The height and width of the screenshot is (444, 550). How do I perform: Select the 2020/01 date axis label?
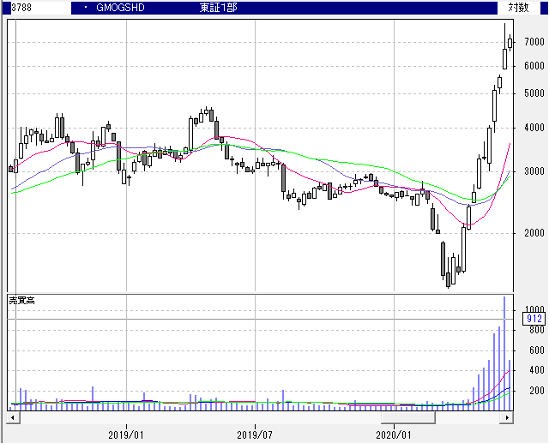[393, 435]
